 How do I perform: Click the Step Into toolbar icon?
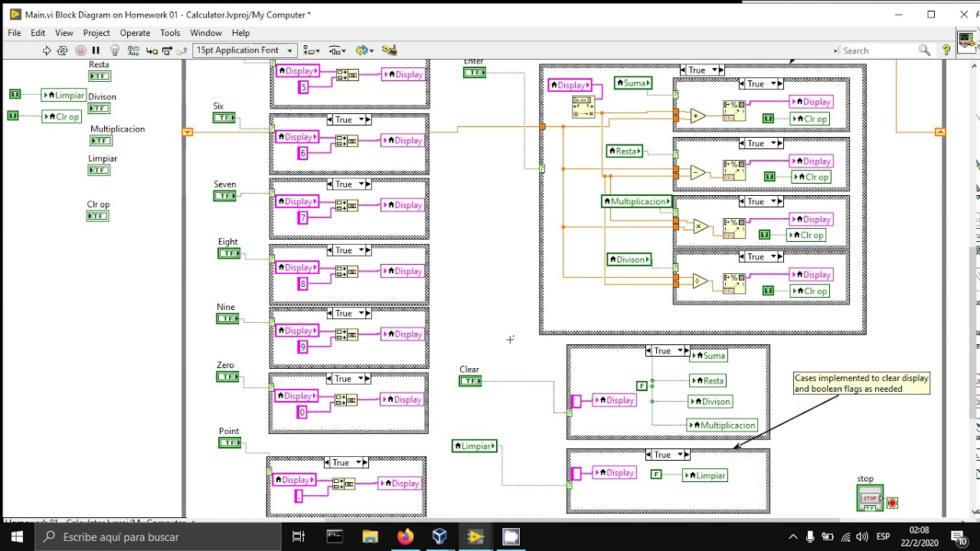pyautogui.click(x=152, y=51)
